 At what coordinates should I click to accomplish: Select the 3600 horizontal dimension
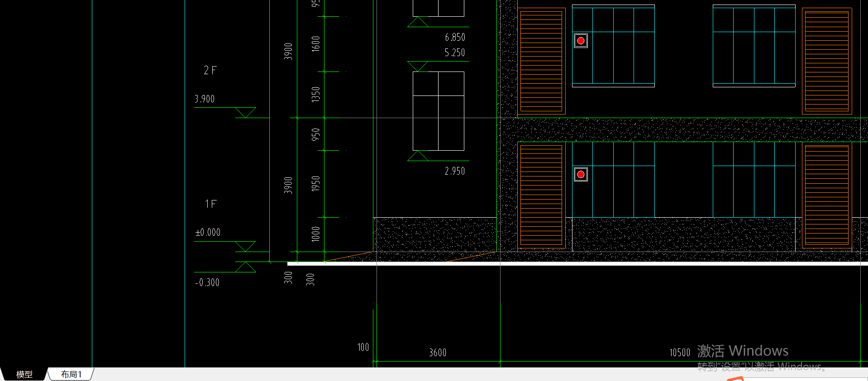tap(438, 352)
